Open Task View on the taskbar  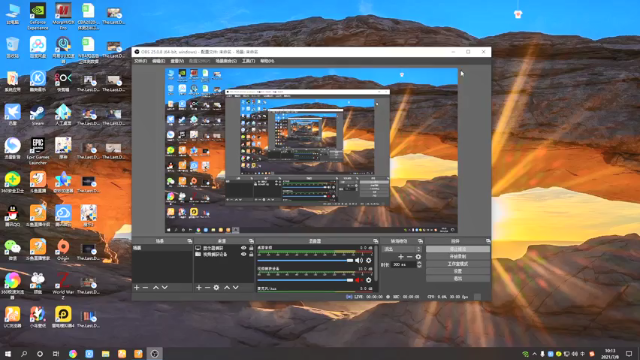pyautogui.click(x=56, y=354)
